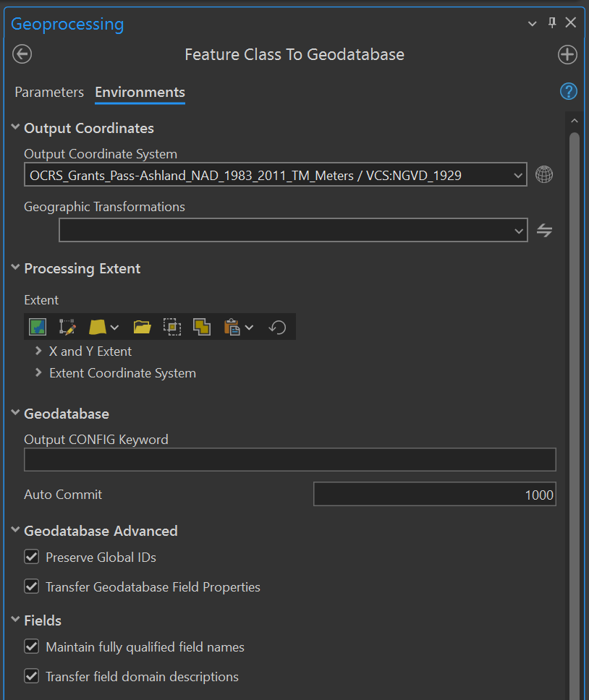Viewport: 589px width, 700px height.
Task: Switch to the Parameters tab
Action: 49,93
